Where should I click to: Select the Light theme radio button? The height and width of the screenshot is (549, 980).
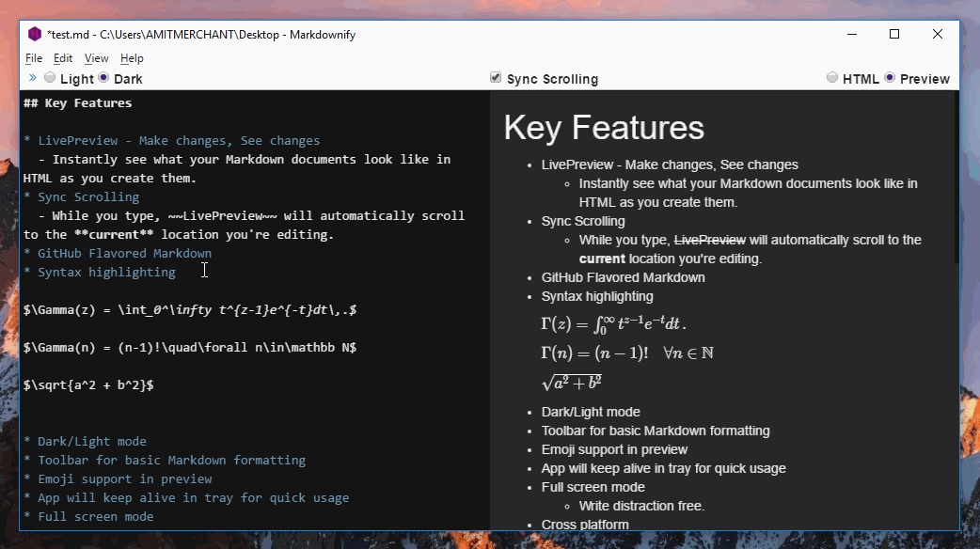(x=49, y=78)
